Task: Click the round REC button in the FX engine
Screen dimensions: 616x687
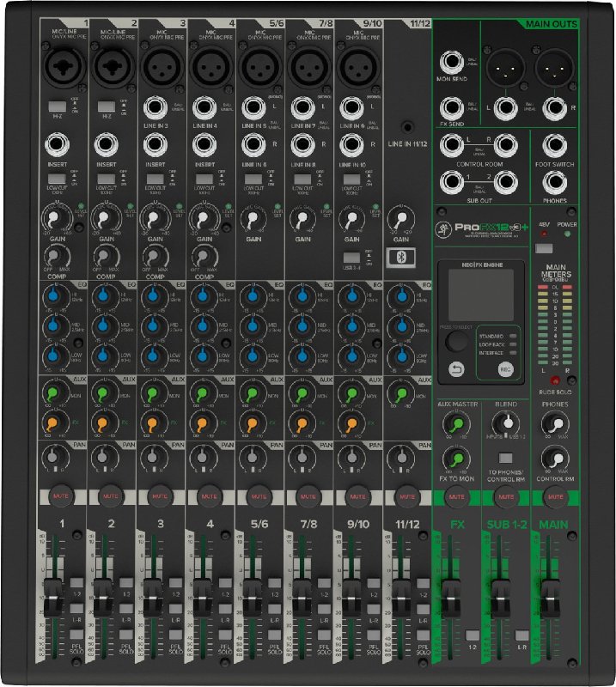Action: (505, 370)
